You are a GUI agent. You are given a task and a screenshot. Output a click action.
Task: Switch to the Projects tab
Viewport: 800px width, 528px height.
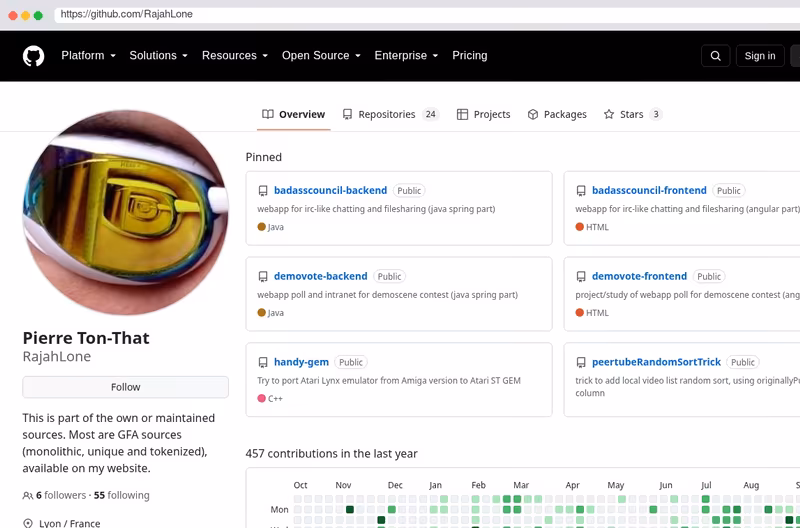(x=483, y=114)
